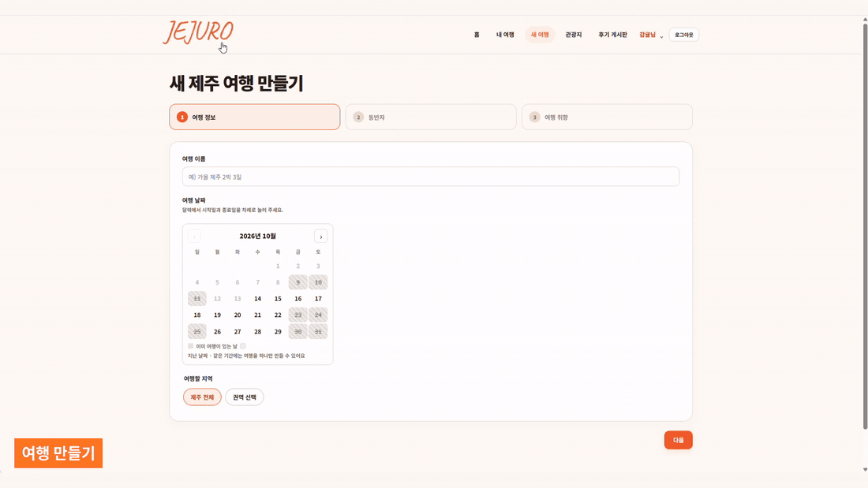Select step 3 여행 취향 tab
868x488 pixels.
[x=607, y=117]
